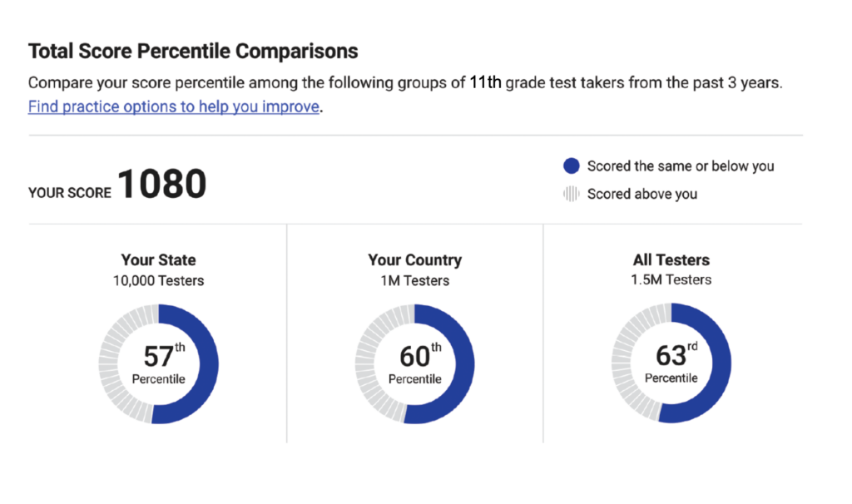Viewport: 852px width, 504px height.
Task: Select the All Testers donut chart
Action: (x=671, y=362)
